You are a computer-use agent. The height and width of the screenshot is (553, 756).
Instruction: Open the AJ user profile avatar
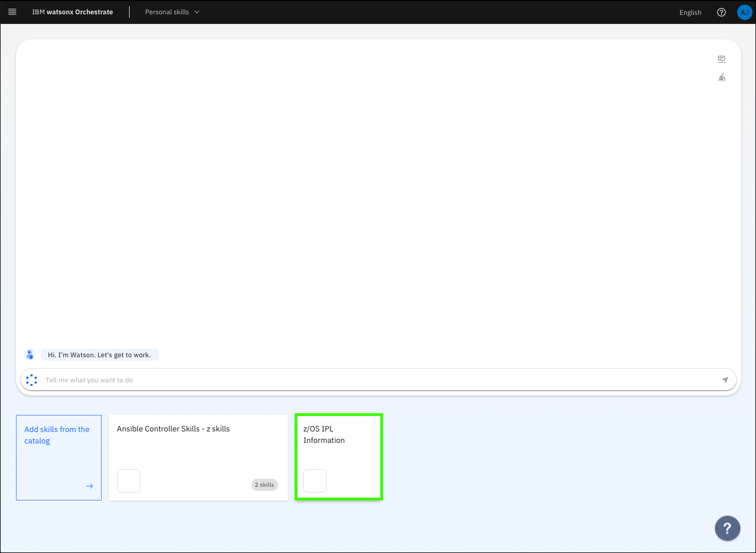pos(744,13)
